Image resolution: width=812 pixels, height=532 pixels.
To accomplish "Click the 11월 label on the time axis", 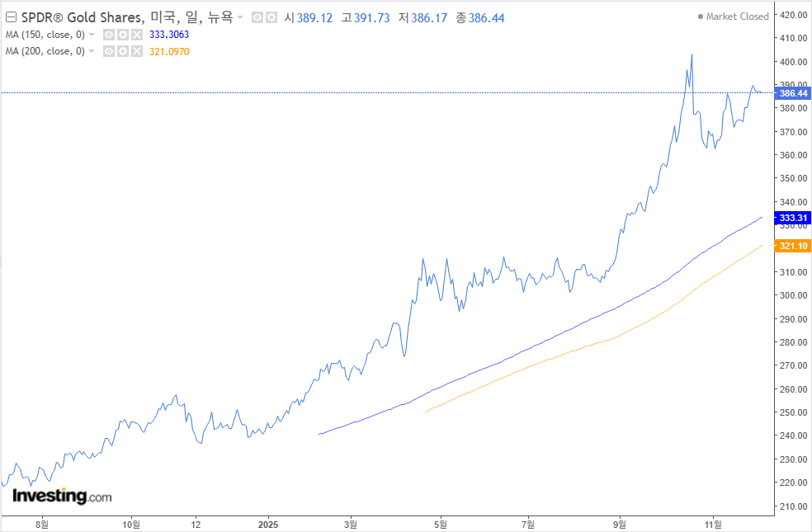I will click(x=713, y=525).
